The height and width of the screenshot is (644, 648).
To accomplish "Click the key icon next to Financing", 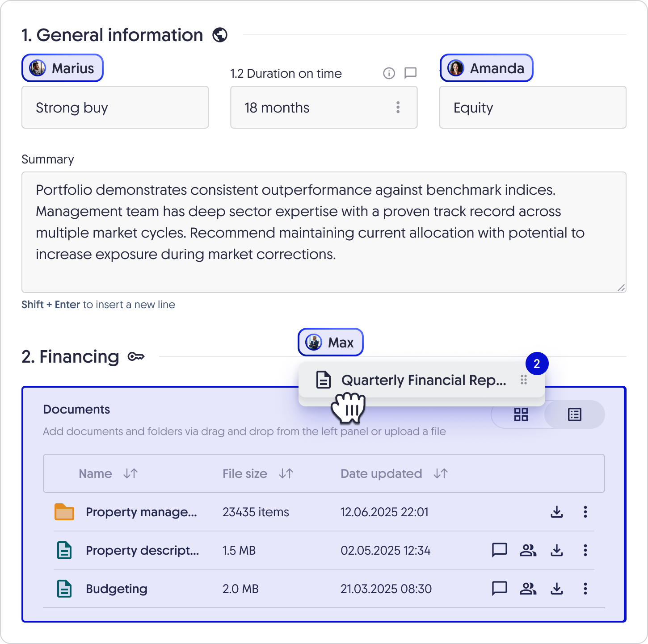I will tap(136, 357).
